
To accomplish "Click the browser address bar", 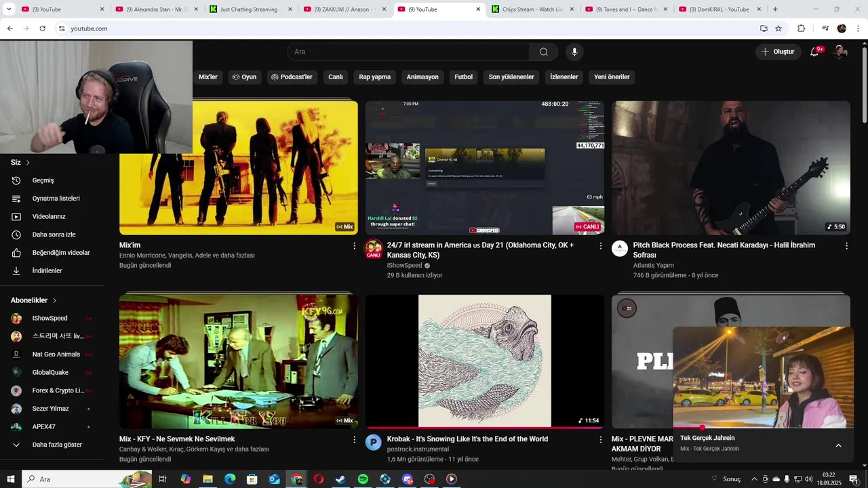I will pyautogui.click(x=407, y=28).
